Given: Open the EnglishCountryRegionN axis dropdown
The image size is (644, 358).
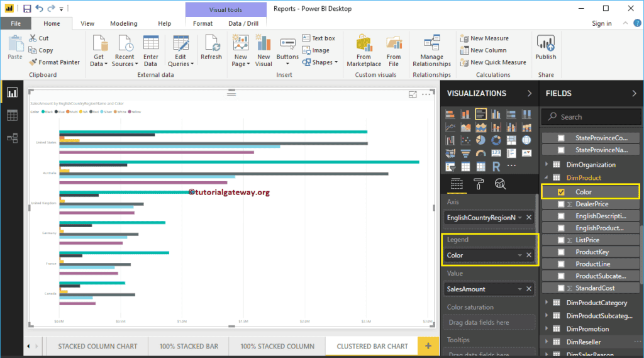Looking at the screenshot, I should point(519,218).
